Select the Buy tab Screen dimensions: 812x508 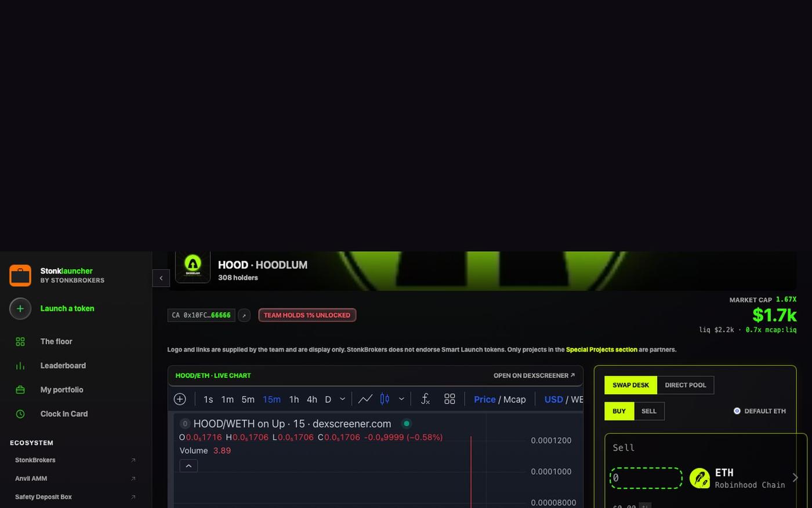tap(619, 411)
